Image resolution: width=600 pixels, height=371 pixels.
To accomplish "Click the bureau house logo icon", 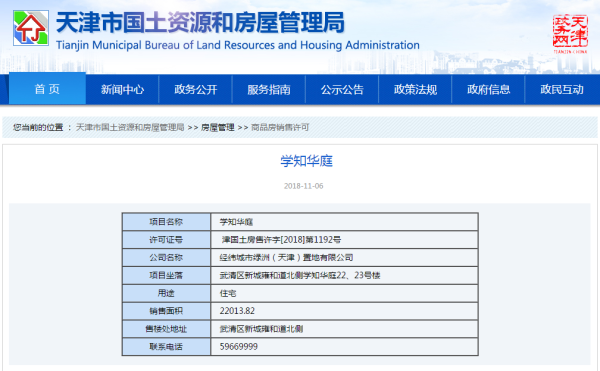I will [x=31, y=28].
